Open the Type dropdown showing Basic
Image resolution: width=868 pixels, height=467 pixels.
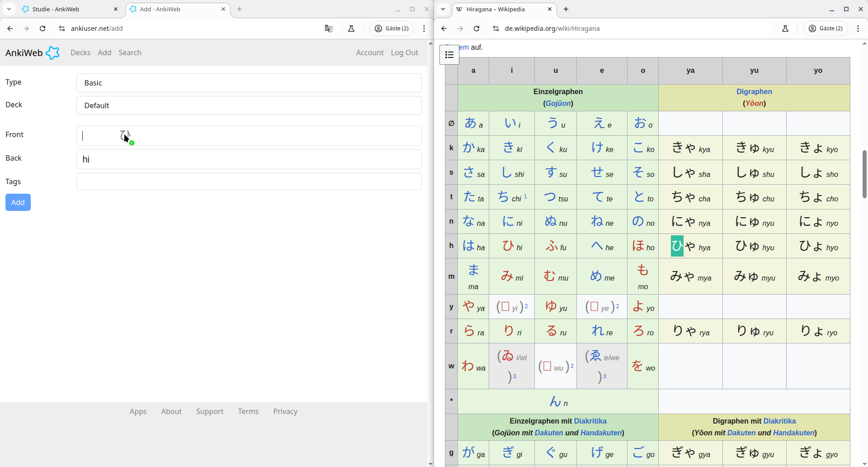(249, 83)
